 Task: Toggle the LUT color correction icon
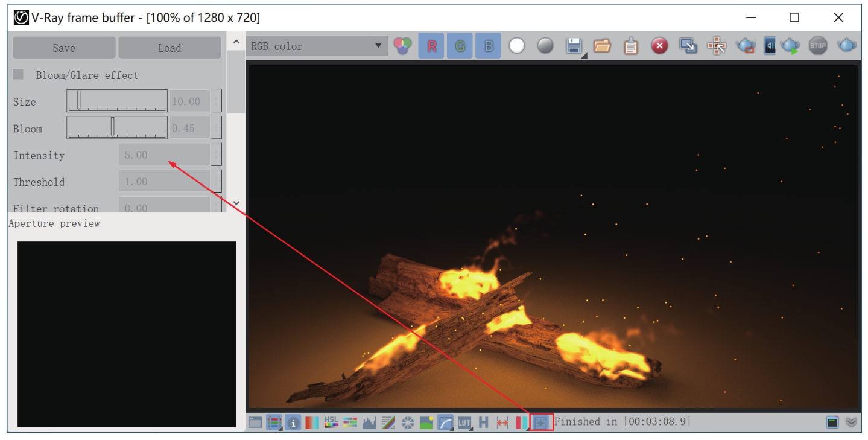click(x=464, y=422)
